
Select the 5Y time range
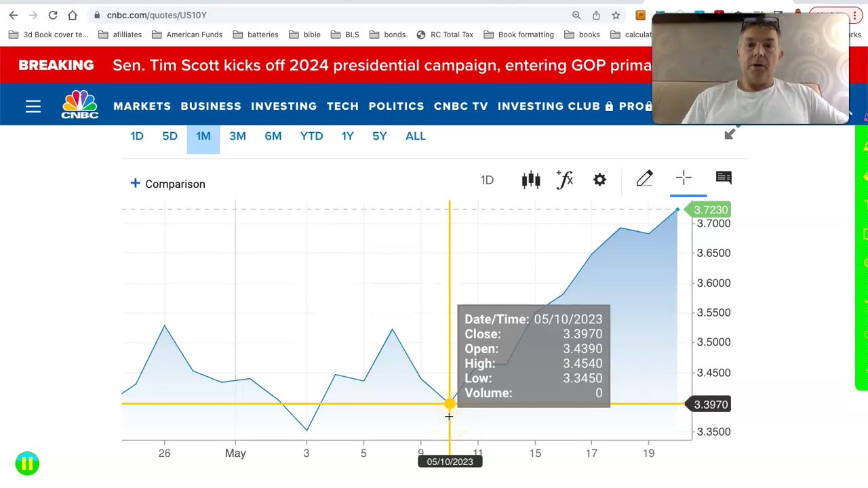[x=380, y=136]
